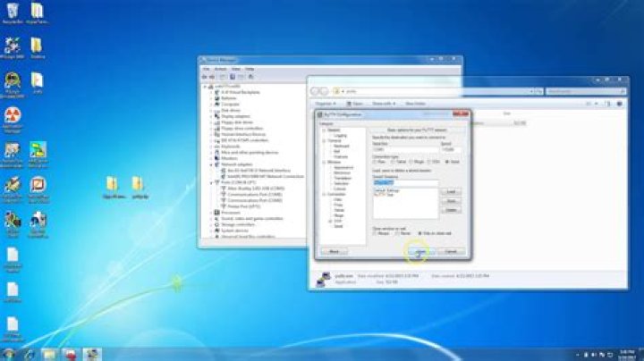The image size is (644, 361).
Task: Click Open in the Explorer command bar
Action: coord(354,104)
